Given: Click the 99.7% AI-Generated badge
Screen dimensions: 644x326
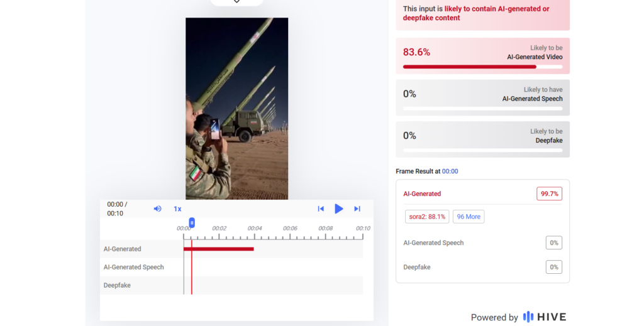Looking at the screenshot, I should (549, 193).
